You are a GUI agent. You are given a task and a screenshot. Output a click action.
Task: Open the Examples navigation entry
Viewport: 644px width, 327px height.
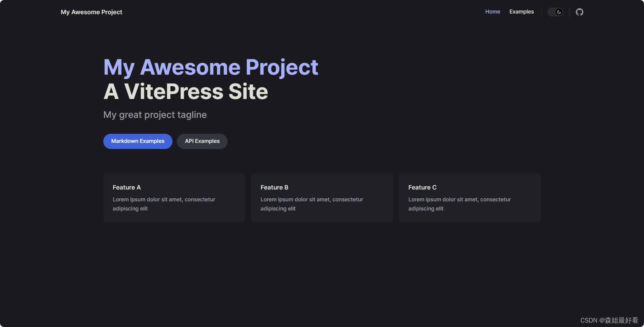[521, 12]
